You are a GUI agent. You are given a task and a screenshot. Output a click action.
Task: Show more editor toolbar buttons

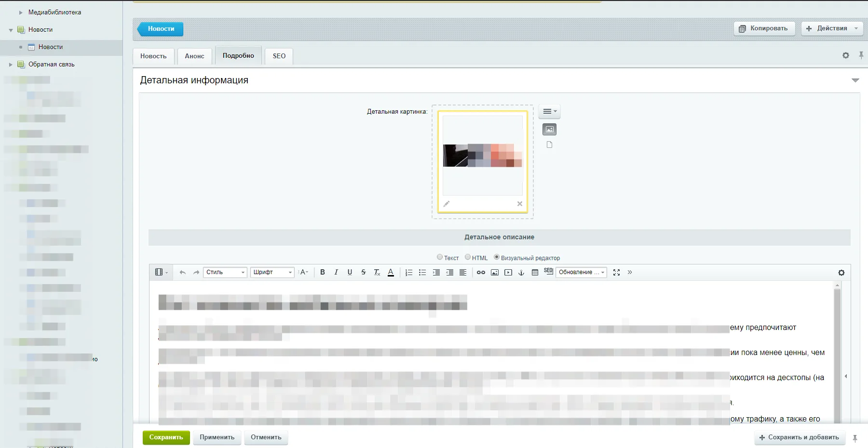pos(630,272)
